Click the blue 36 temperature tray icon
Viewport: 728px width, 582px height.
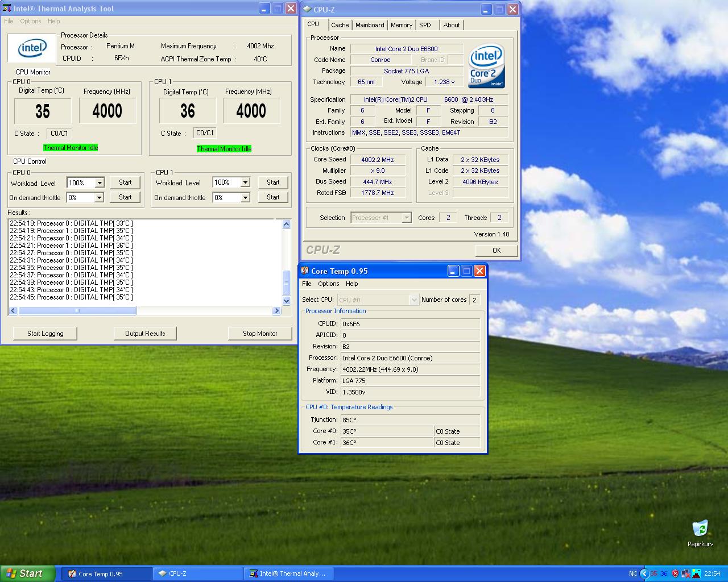tap(664, 573)
